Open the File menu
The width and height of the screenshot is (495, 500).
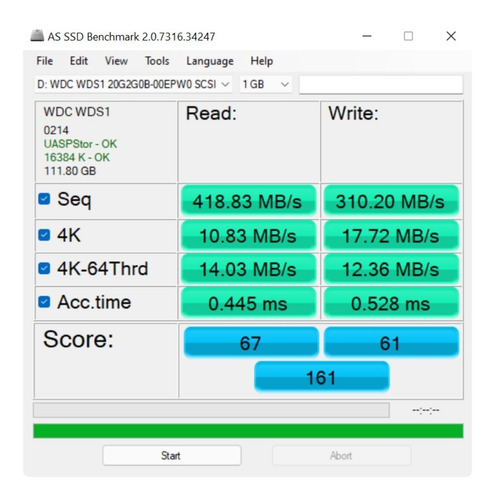tap(45, 61)
